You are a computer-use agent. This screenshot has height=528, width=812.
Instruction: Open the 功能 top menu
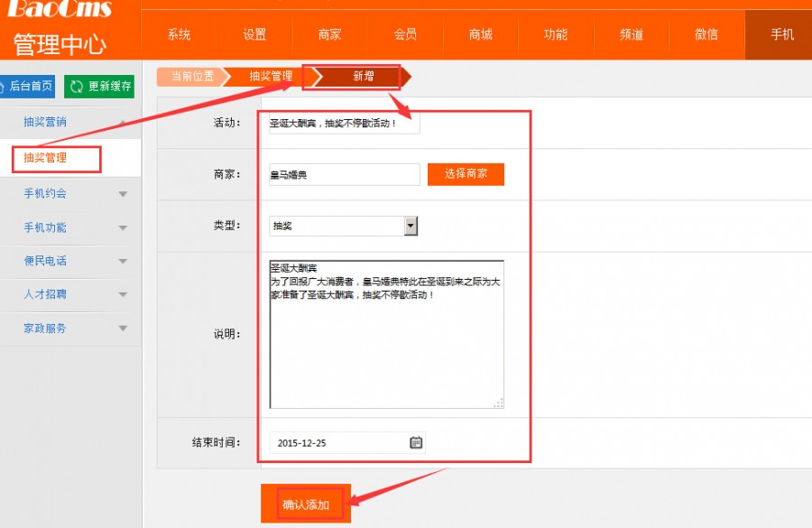[x=556, y=34]
